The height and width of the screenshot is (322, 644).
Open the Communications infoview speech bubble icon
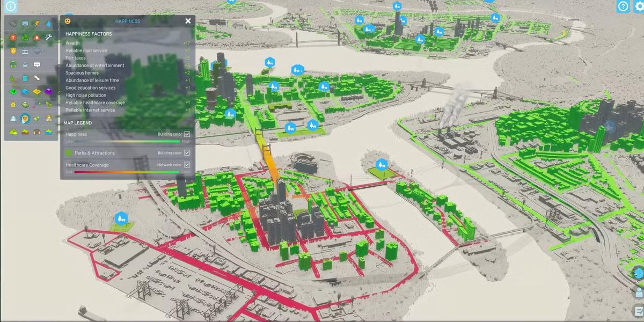coord(38,64)
